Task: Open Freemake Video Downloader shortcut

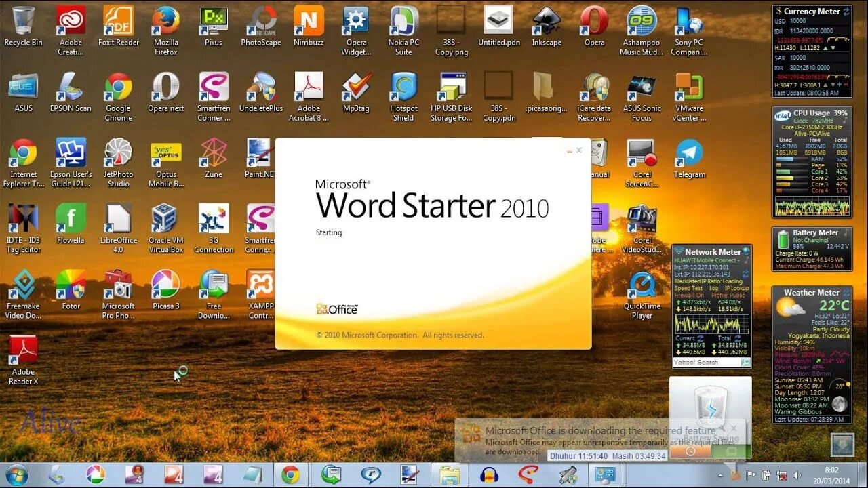Action: pos(23,294)
